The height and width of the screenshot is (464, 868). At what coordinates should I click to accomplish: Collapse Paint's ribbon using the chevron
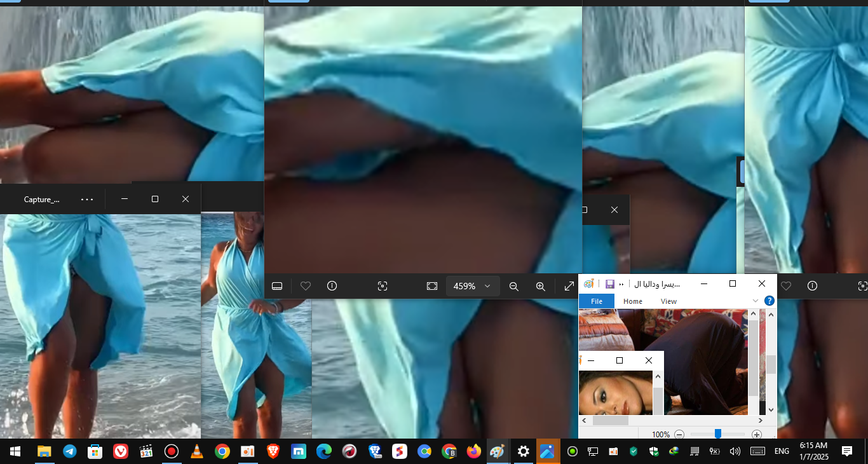click(x=756, y=301)
